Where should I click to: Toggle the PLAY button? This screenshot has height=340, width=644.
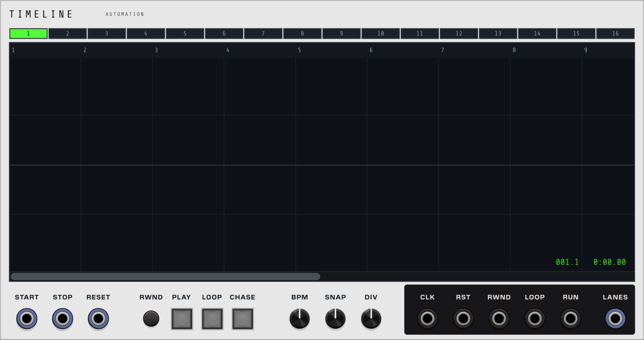coord(182,319)
